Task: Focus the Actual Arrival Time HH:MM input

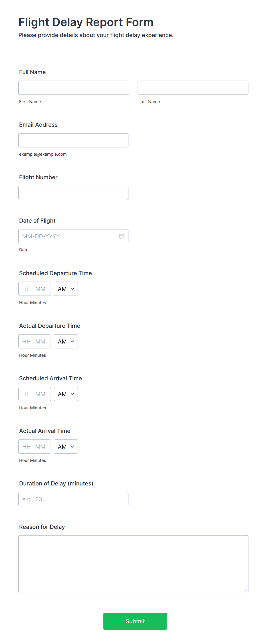Action: click(x=35, y=446)
